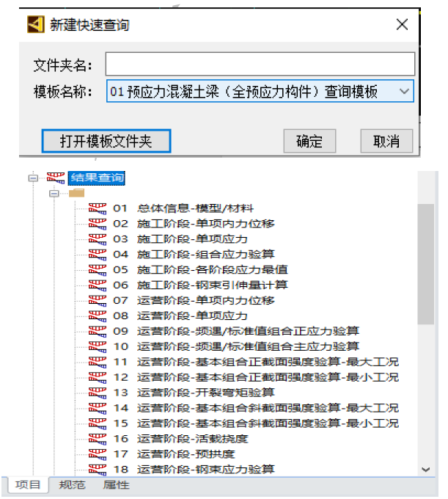Select 14 基本组合斜截面强度验算-最大工况 item
The image size is (448, 499).
point(256,408)
